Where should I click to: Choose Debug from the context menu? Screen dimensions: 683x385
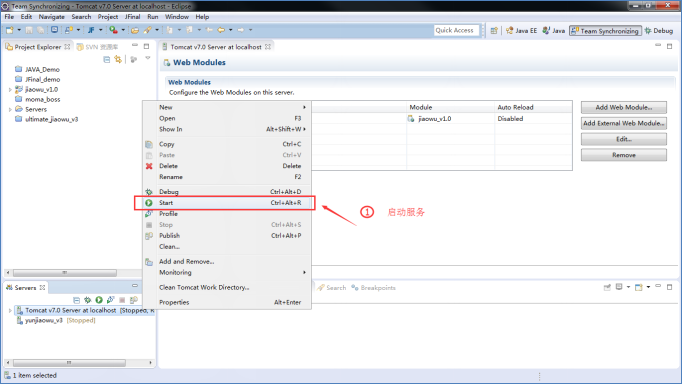[227, 192]
